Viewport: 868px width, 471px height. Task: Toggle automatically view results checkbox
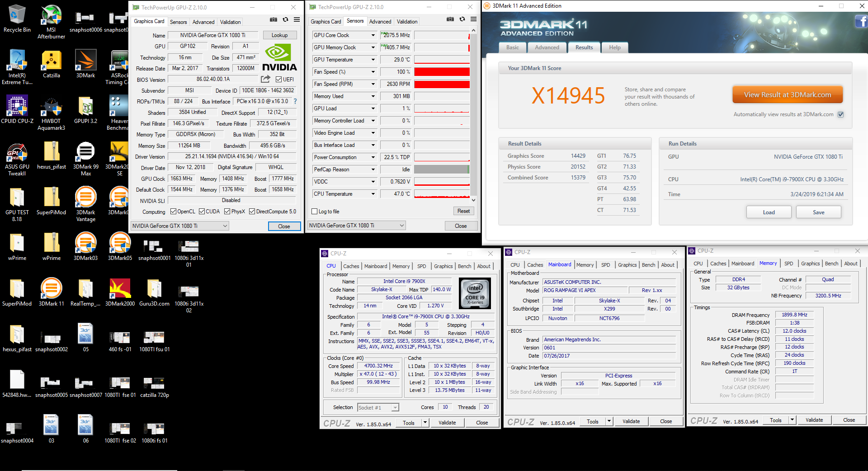840,114
